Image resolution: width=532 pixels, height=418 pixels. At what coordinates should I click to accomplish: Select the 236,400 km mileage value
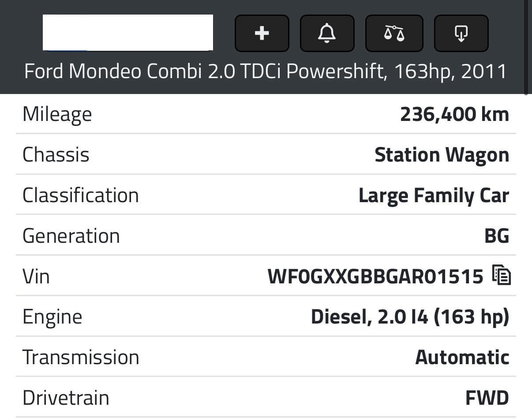tap(454, 114)
